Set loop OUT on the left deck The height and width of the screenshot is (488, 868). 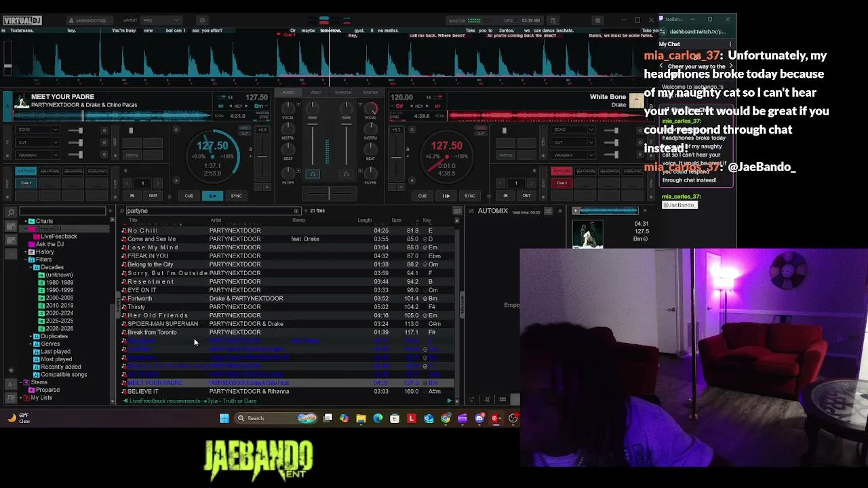tap(153, 196)
